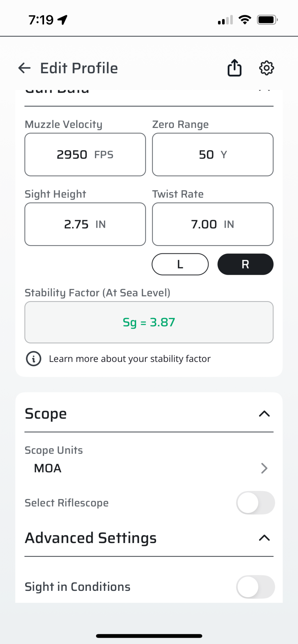Viewport: 298px width, 644px height.
Task: Open Learn more about your stability factor
Action: (130, 359)
